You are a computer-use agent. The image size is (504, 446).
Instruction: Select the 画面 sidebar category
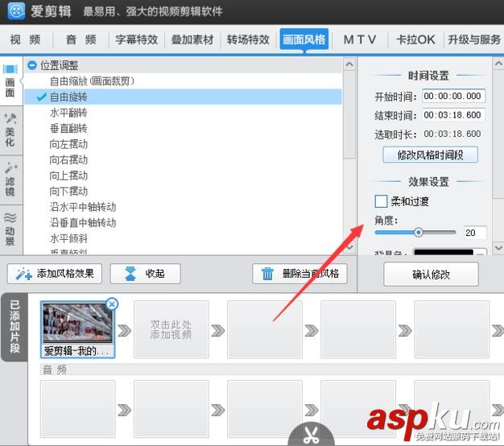(x=10, y=81)
